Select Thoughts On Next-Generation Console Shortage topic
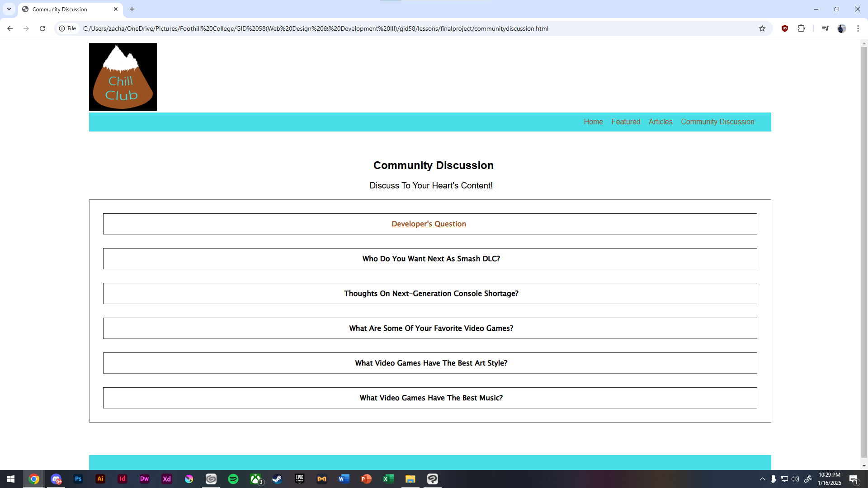Image resolution: width=868 pixels, height=488 pixels. tap(430, 293)
